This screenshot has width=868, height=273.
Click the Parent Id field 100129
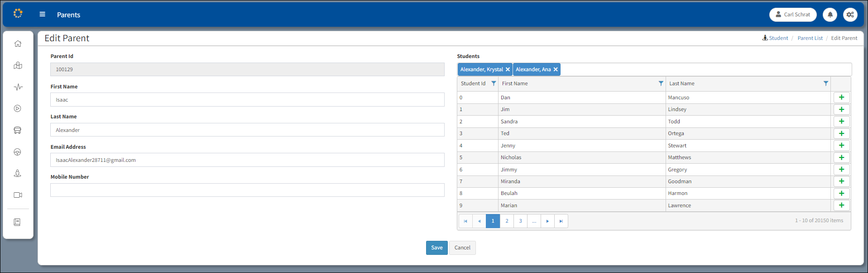click(247, 69)
